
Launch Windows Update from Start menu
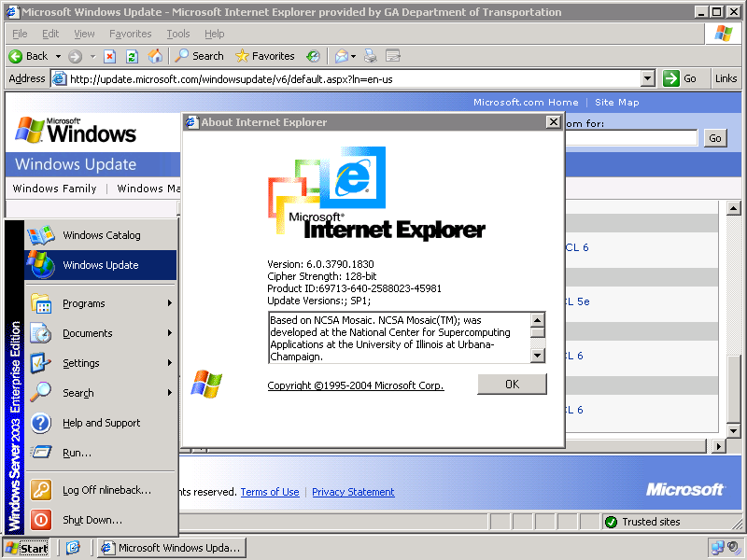[x=101, y=265]
